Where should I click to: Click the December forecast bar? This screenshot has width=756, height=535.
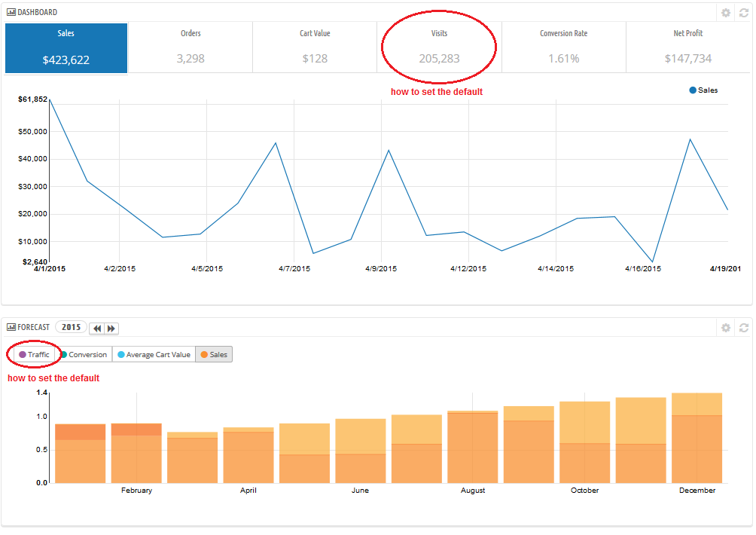click(697, 438)
